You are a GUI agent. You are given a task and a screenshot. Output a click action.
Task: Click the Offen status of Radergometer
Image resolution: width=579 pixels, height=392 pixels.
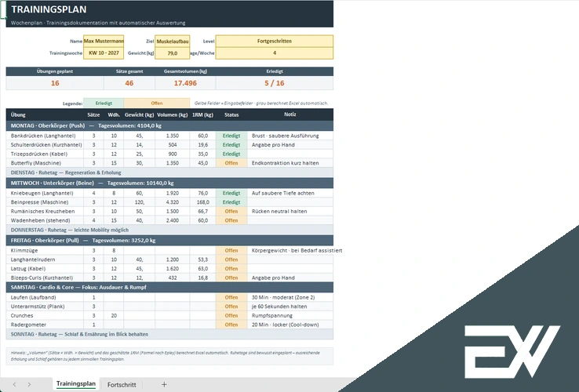[231, 325]
